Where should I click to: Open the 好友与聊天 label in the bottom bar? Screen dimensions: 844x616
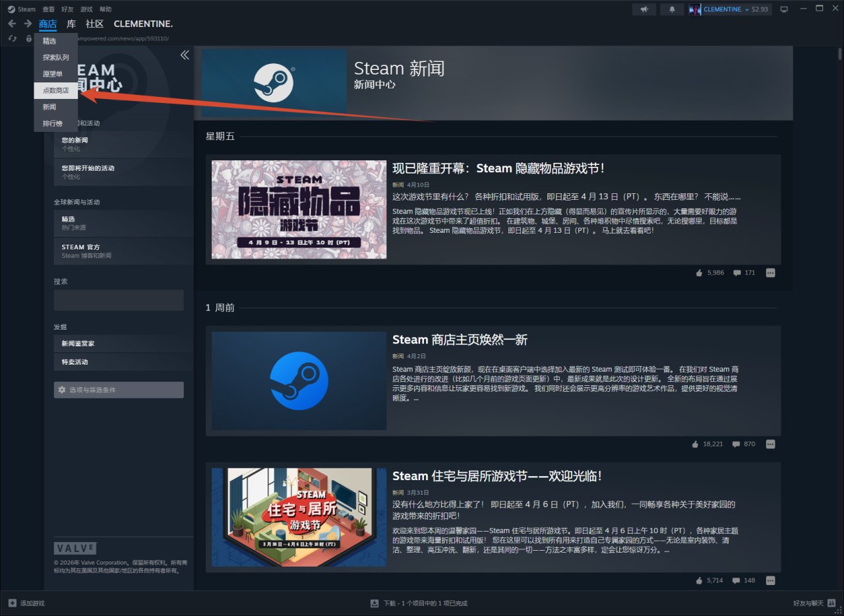[x=808, y=603]
